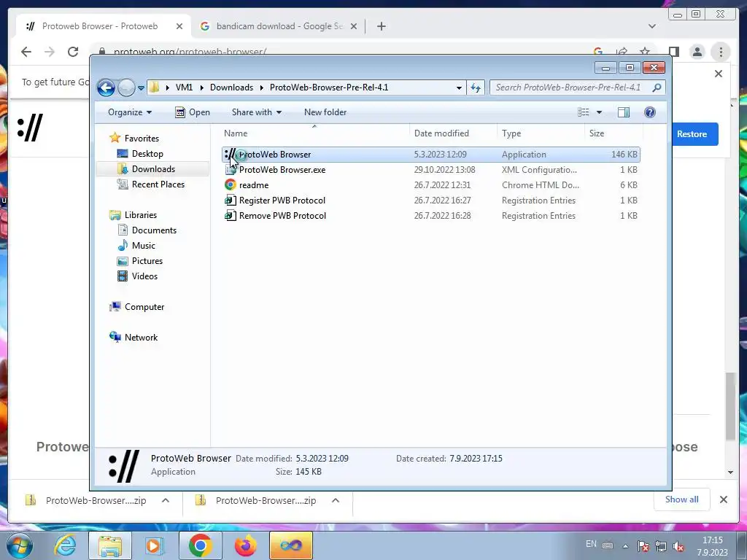Click the Explorer back navigation arrow

pyautogui.click(x=106, y=87)
